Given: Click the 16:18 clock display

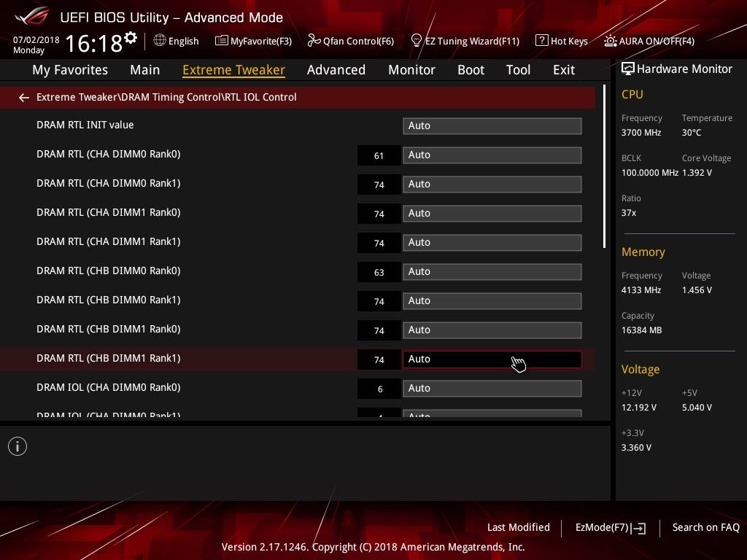Looking at the screenshot, I should (x=94, y=43).
